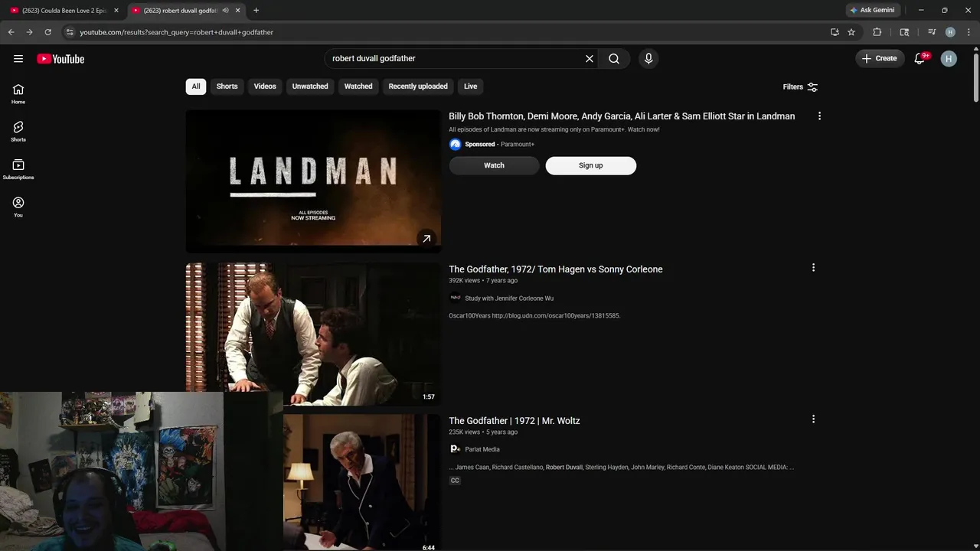Run search with the magnifier button

614,59
